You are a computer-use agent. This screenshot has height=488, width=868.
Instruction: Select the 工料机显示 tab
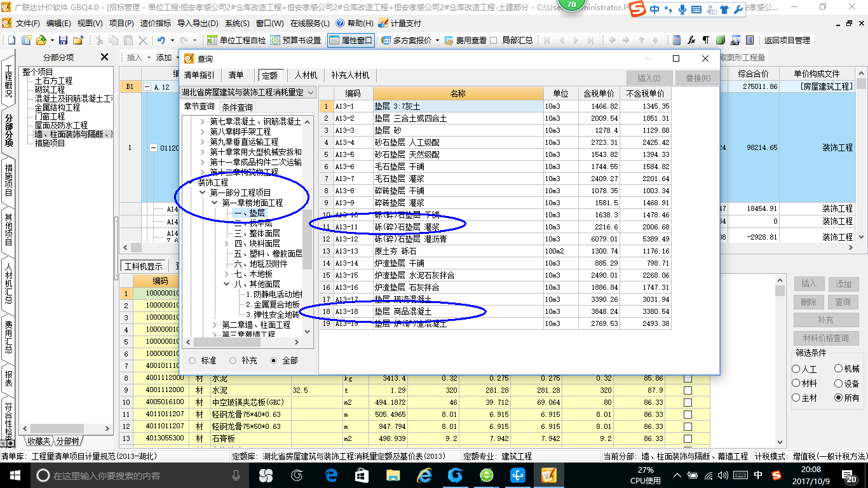[143, 266]
